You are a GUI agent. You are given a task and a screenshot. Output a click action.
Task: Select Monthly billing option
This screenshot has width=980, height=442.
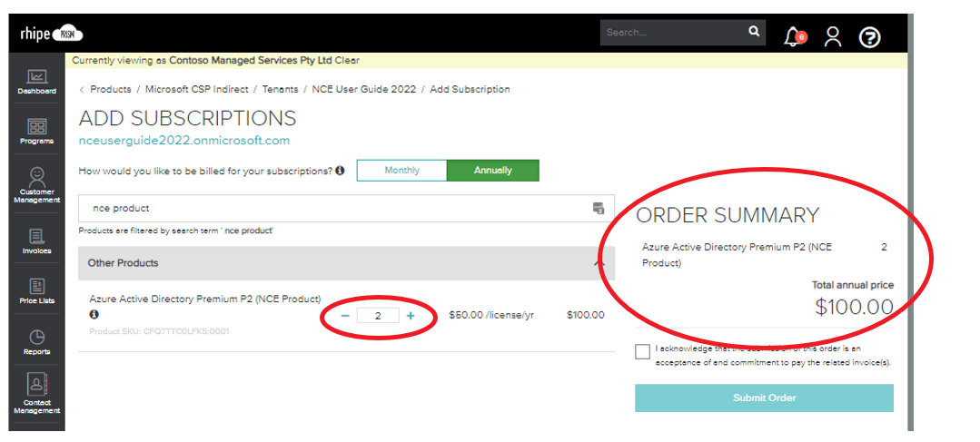pyautogui.click(x=401, y=171)
